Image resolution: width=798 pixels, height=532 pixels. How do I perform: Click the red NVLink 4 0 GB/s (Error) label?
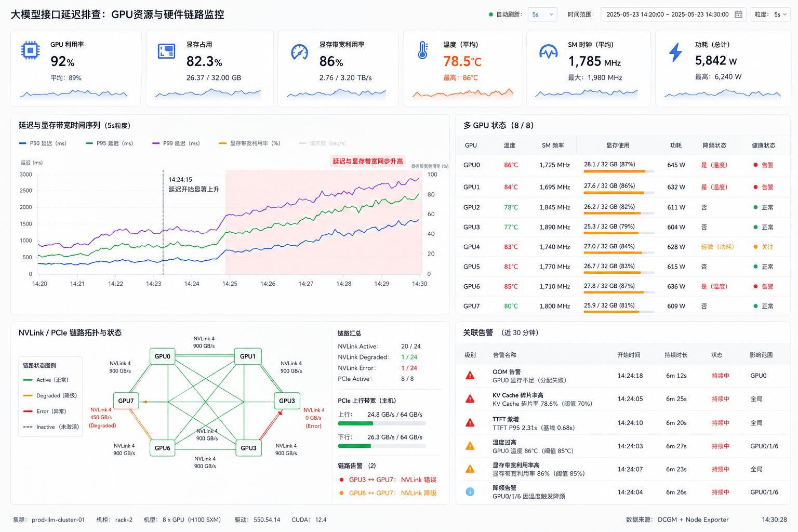[x=314, y=418]
